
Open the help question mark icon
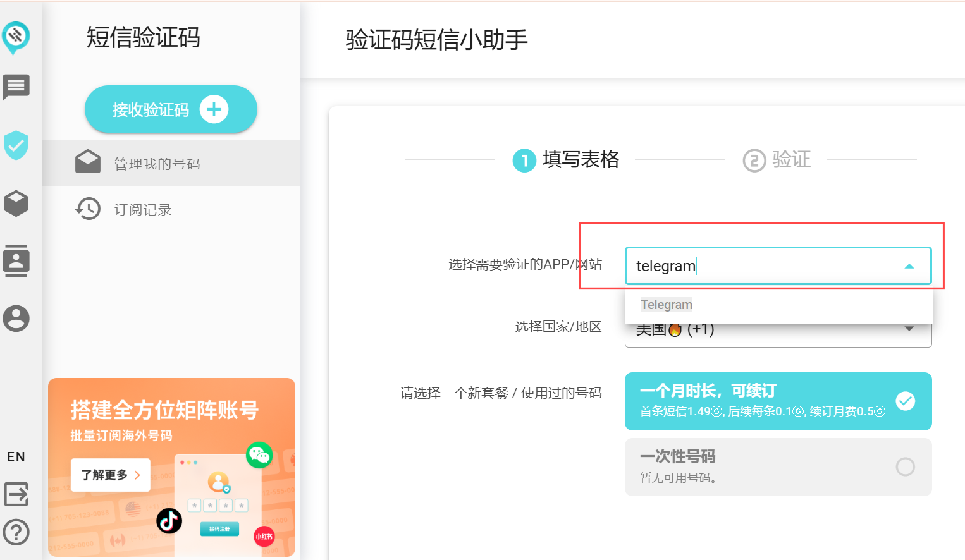[16, 532]
